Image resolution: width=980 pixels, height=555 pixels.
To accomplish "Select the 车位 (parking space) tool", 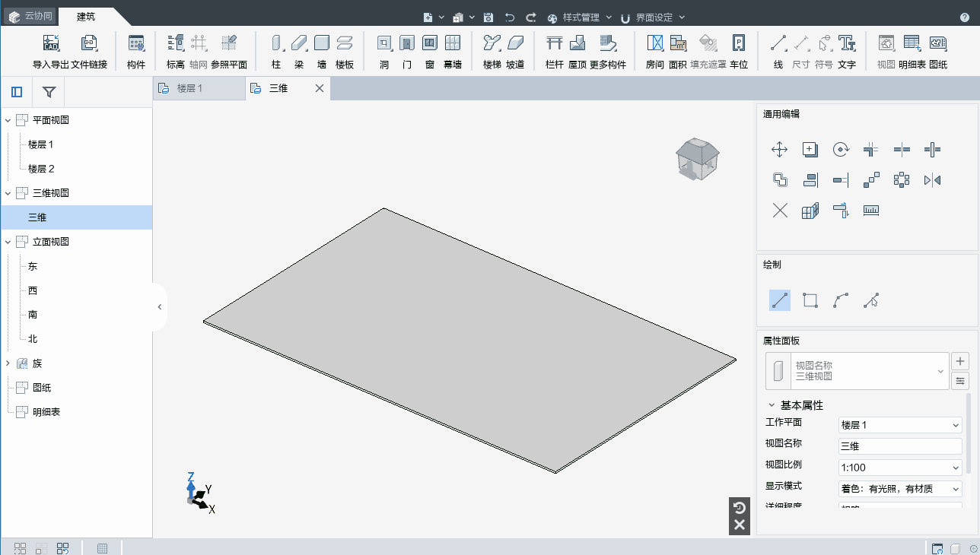I will point(739,51).
